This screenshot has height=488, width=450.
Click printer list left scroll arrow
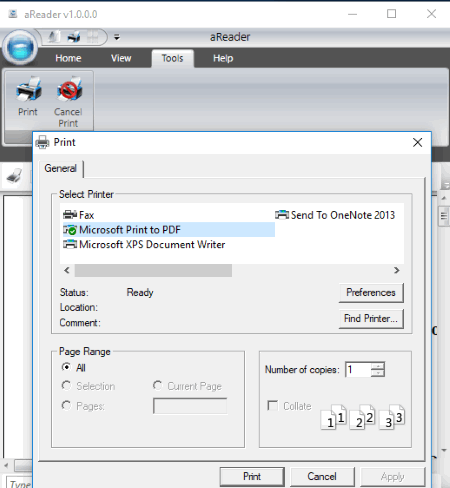(x=67, y=270)
